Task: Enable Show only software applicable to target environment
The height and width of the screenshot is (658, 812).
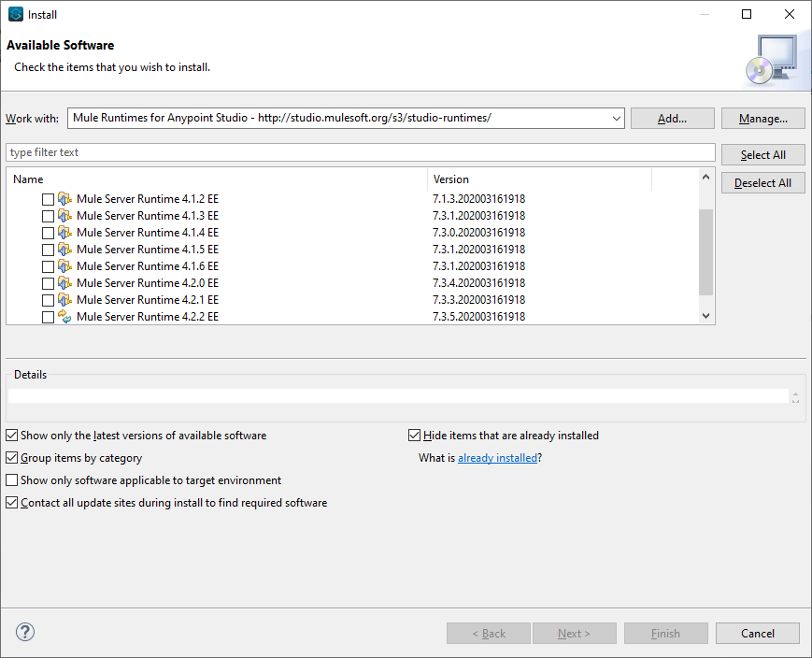Action: coord(12,480)
